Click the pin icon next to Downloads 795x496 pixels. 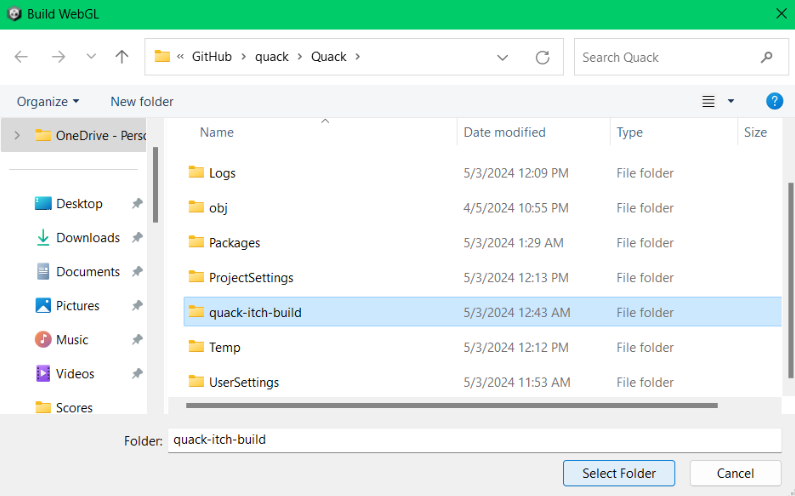pyautogui.click(x=137, y=237)
